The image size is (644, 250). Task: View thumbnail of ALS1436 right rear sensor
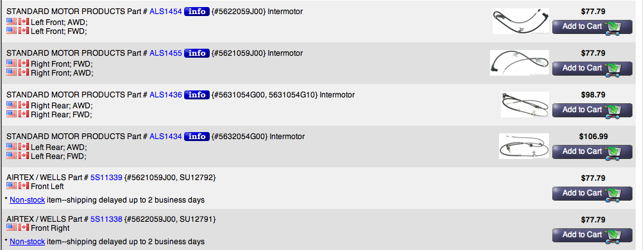pos(525,104)
